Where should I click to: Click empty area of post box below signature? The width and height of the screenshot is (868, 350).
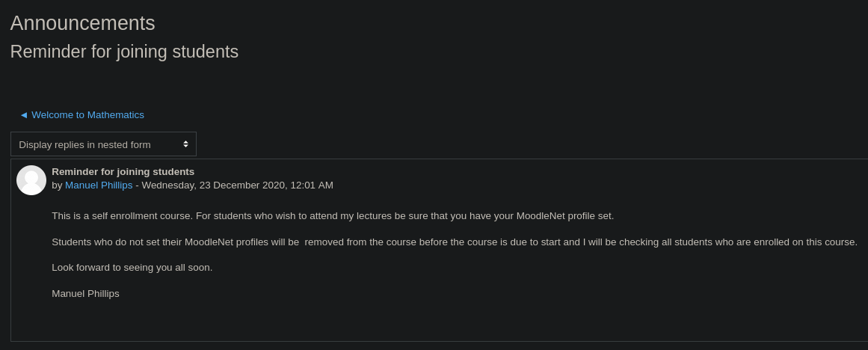437,321
